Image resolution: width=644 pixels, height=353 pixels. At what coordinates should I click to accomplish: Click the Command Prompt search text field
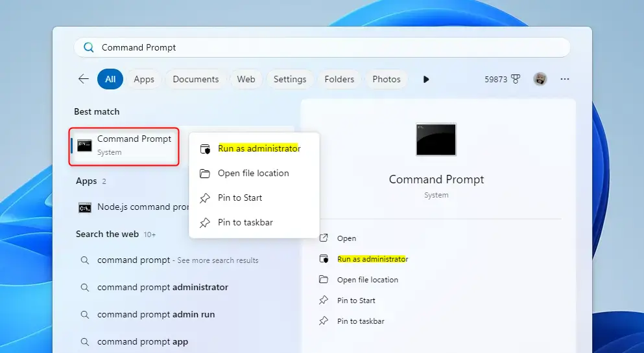pyautogui.click(x=322, y=47)
